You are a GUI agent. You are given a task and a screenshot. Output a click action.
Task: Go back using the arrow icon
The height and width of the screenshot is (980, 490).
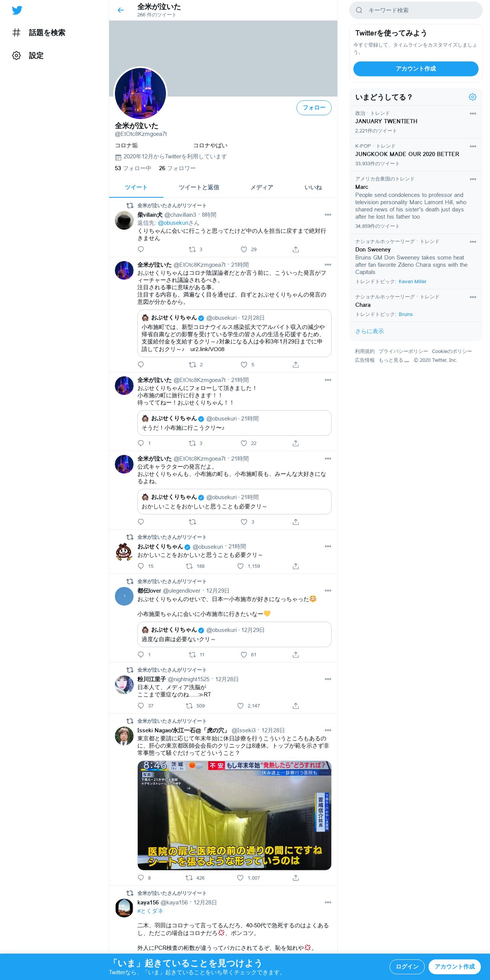tap(121, 10)
